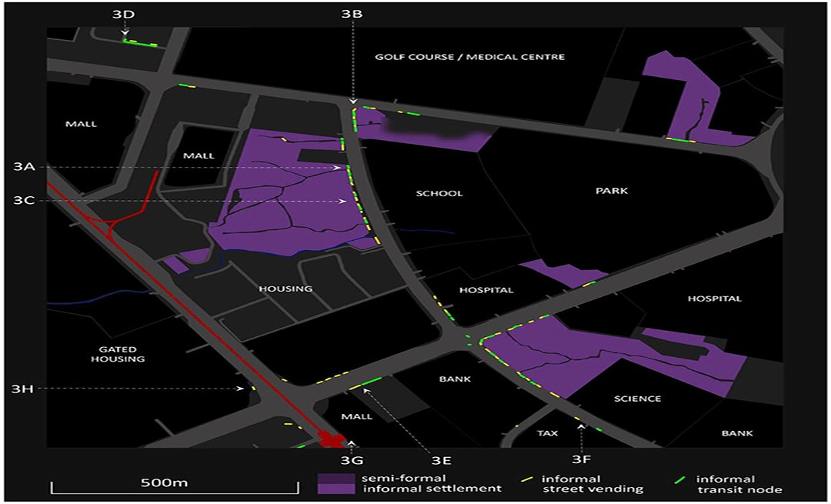The height and width of the screenshot is (504, 831).
Task: Click the red cross station marker
Action: [332, 441]
